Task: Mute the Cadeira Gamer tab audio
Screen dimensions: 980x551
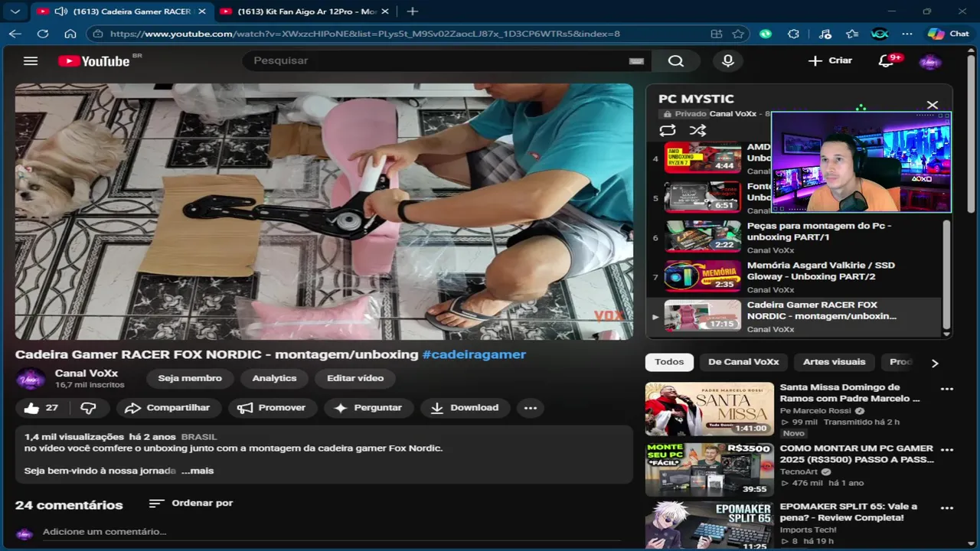Action: tap(61, 11)
